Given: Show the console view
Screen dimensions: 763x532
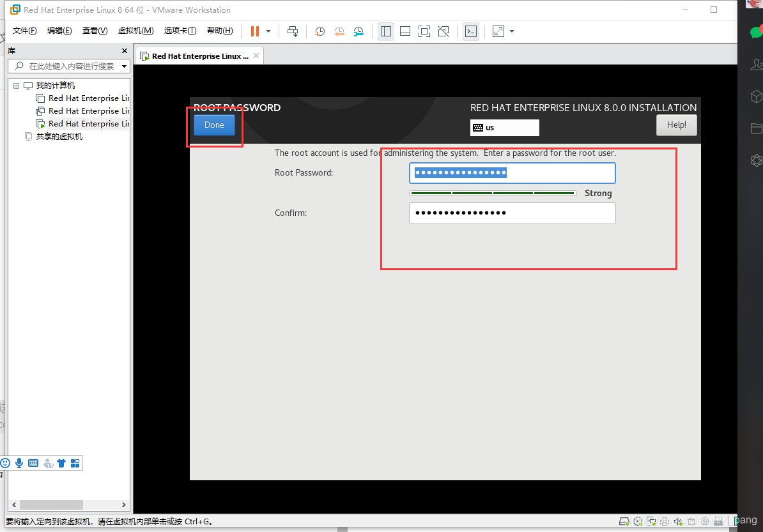Looking at the screenshot, I should coord(470,31).
